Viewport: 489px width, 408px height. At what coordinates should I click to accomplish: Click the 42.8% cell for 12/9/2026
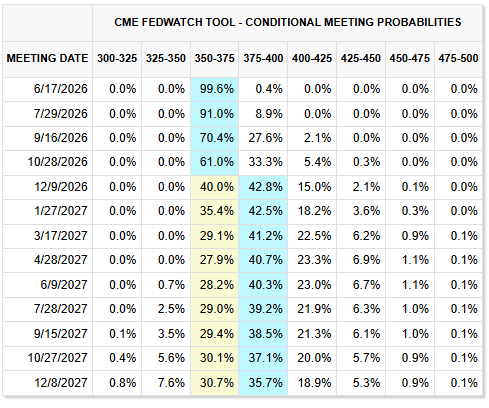(x=265, y=187)
